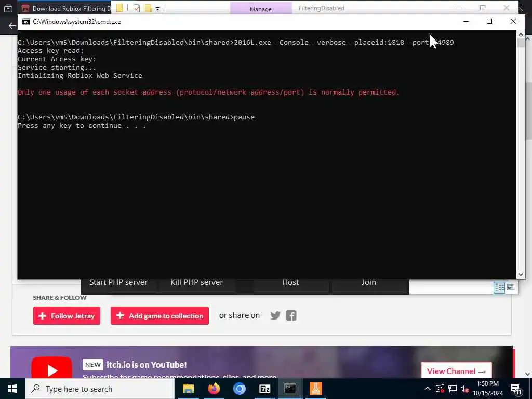Switch Explorer to details view icon
Screen dimensions: 532x399
[x=499, y=287]
